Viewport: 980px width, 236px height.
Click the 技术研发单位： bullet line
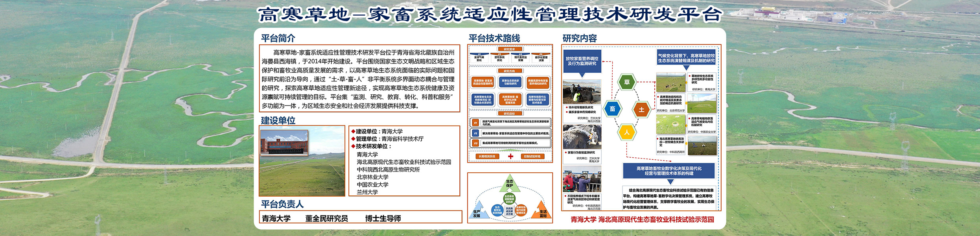[372, 146]
